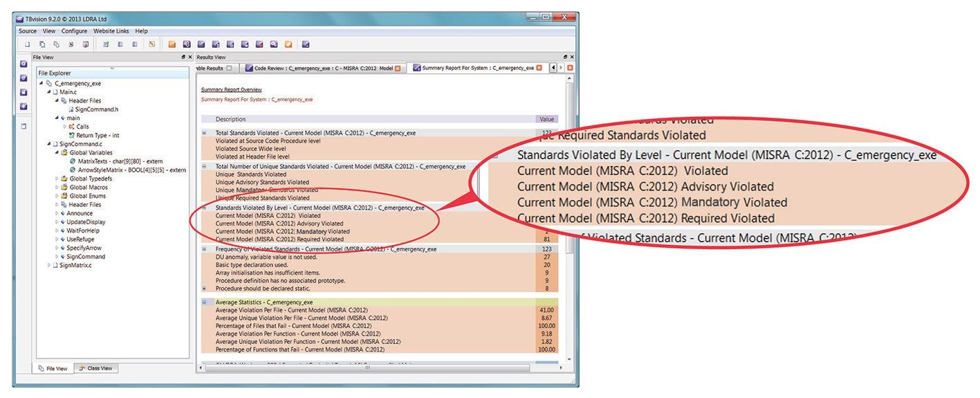
Task: Switch to the Code Review tab
Action: (x=323, y=68)
